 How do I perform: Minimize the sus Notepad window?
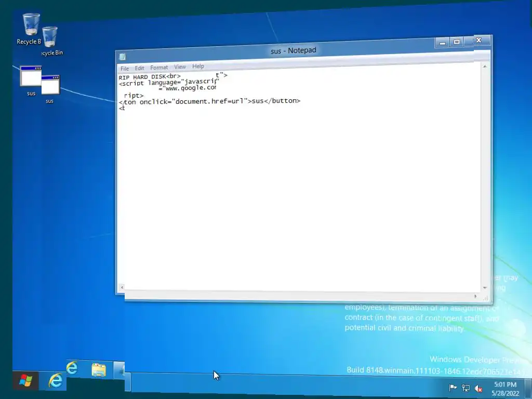point(443,43)
